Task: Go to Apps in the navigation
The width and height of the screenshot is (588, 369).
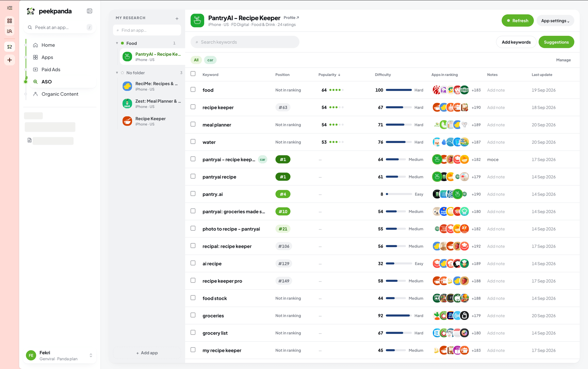Action: coord(47,57)
